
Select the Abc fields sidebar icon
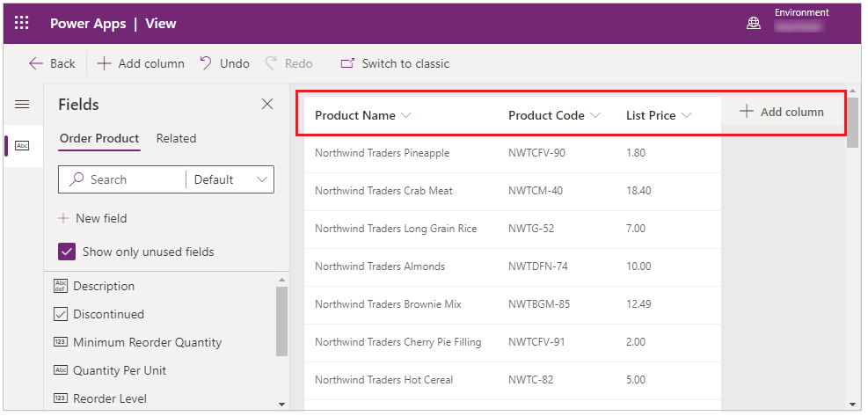[22, 145]
